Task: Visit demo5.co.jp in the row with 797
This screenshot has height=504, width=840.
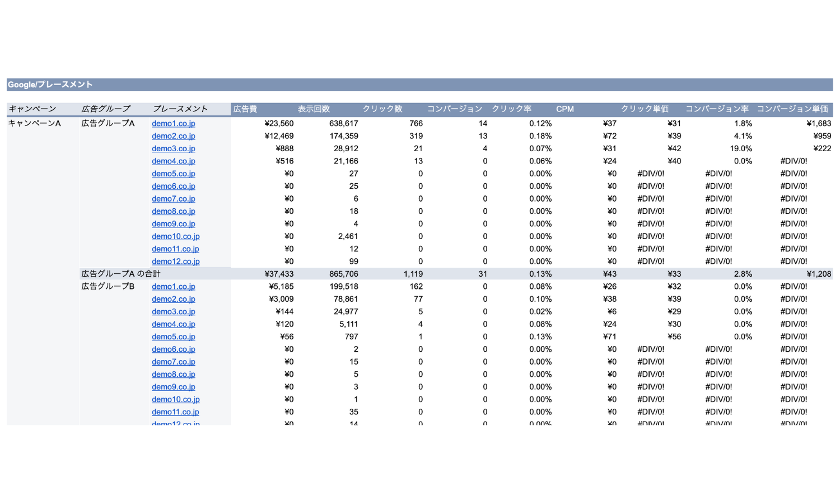Action: (x=174, y=337)
